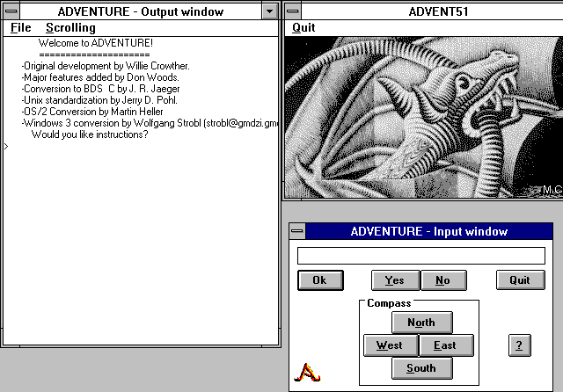The height and width of the screenshot is (392, 563).
Task: Open the ADVENT51 window system menu box
Action: [x=293, y=11]
